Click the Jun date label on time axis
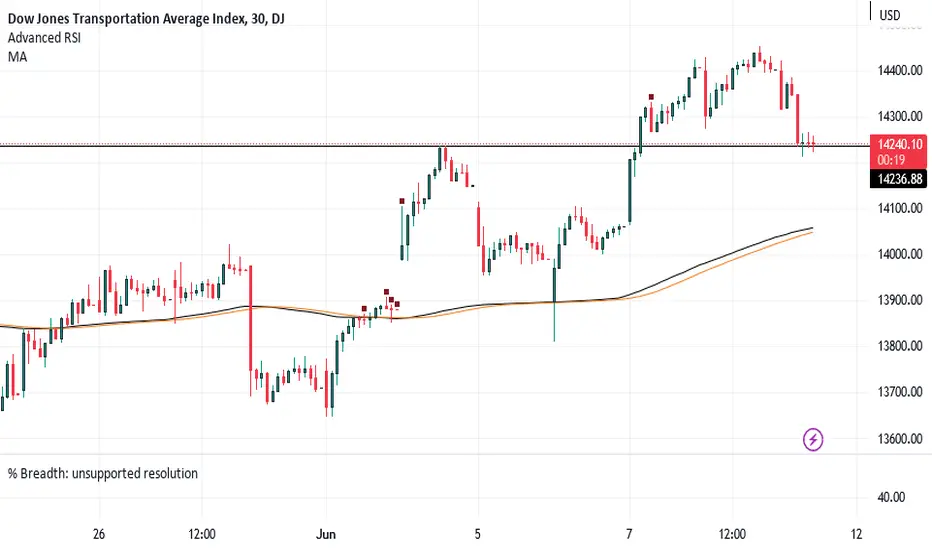This screenshot has width=932, height=550. coord(326,534)
